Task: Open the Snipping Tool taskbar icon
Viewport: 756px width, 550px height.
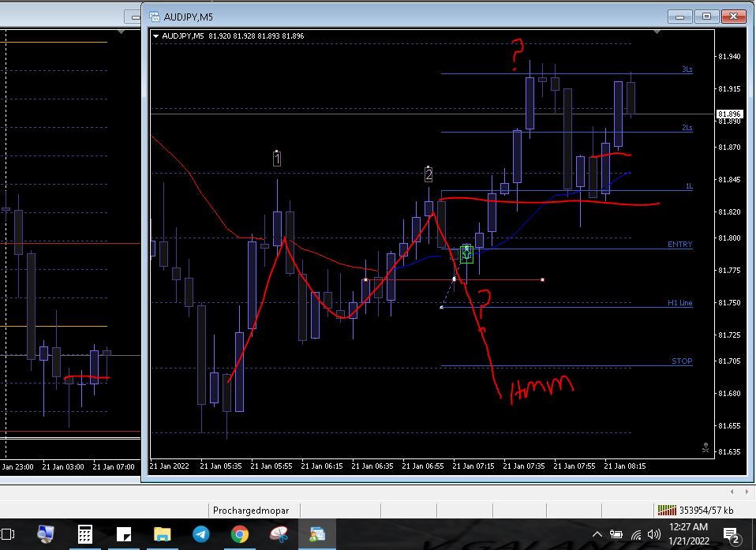Action: pyautogui.click(x=279, y=534)
